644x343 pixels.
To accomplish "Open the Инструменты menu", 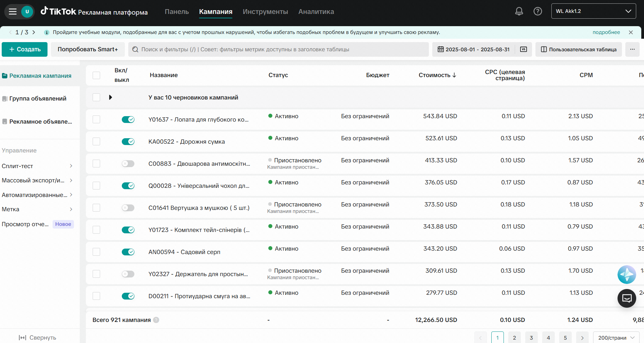I will pyautogui.click(x=265, y=12).
